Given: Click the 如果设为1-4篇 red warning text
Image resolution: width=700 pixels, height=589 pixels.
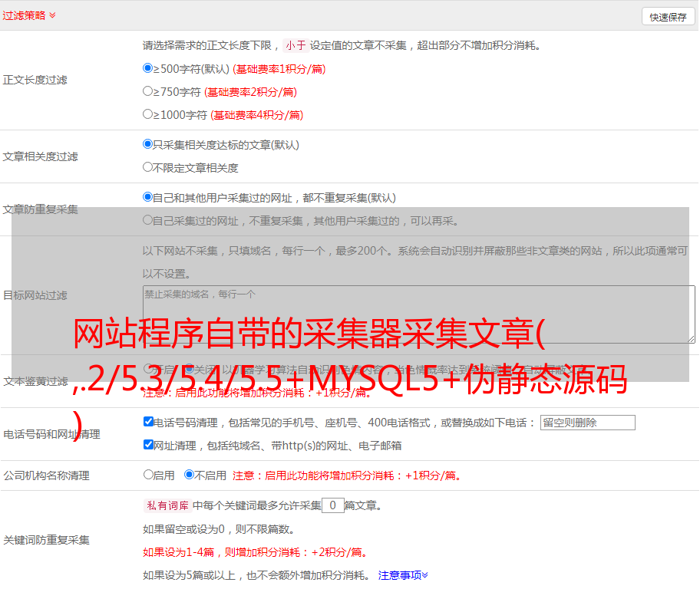Looking at the screenshot, I should click(x=255, y=552).
